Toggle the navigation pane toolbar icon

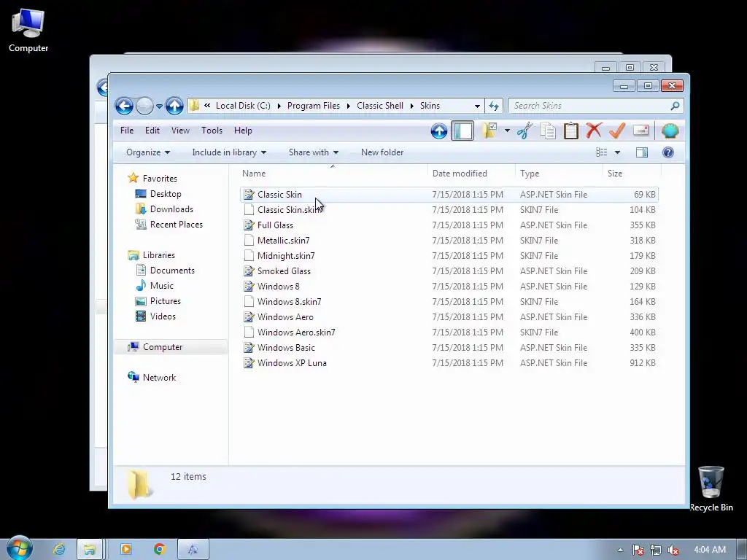tap(462, 131)
